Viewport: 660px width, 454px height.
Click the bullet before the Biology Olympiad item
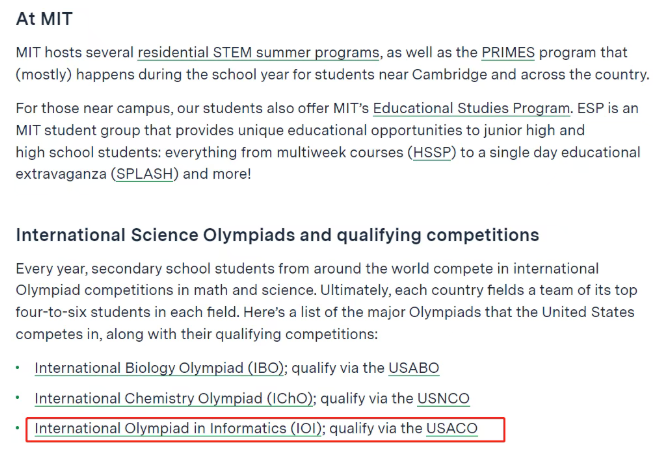[x=18, y=368]
